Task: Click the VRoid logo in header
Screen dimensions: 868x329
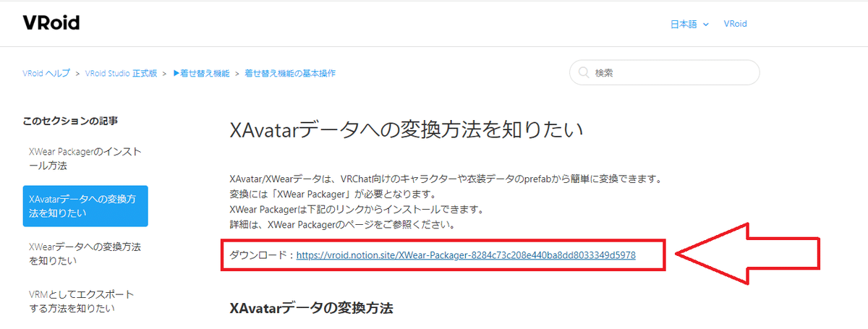Action: (x=51, y=23)
